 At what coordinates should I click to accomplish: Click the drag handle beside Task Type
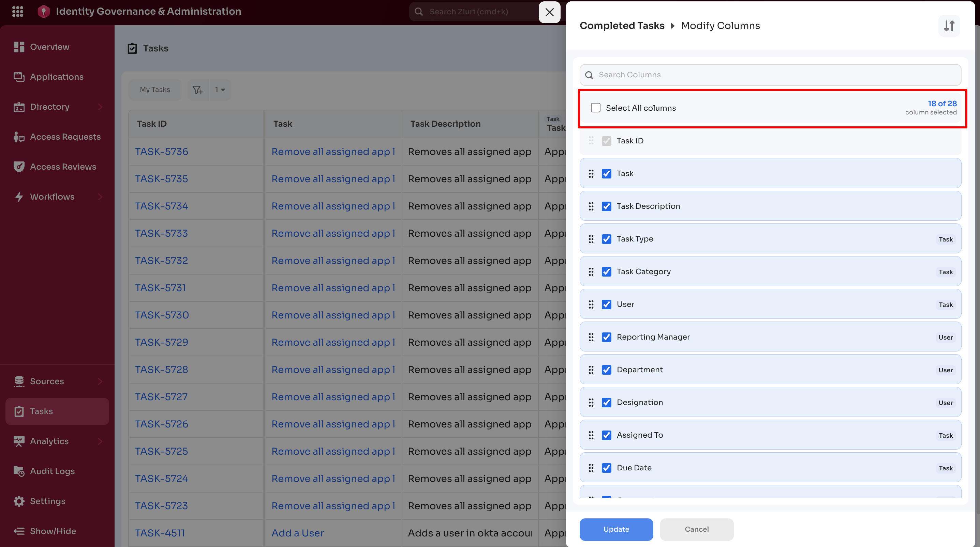coord(591,239)
